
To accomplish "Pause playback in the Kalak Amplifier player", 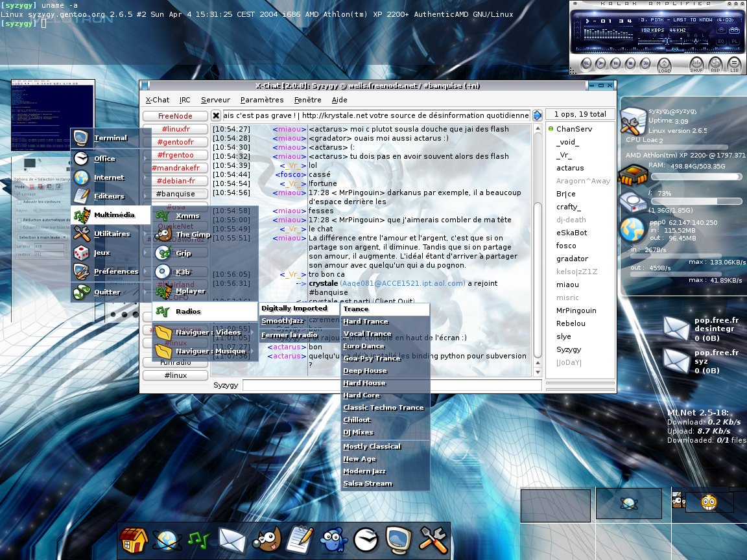I will pyautogui.click(x=615, y=63).
